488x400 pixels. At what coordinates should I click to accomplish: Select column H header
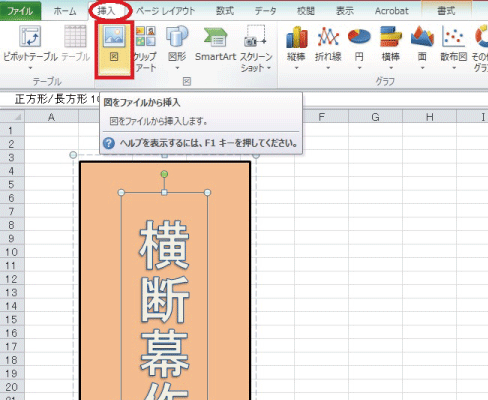pos(429,117)
